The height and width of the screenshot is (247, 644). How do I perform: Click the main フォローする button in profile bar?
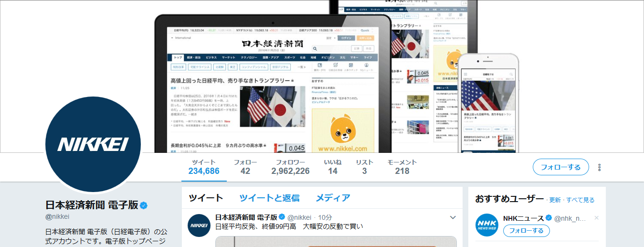(560, 167)
